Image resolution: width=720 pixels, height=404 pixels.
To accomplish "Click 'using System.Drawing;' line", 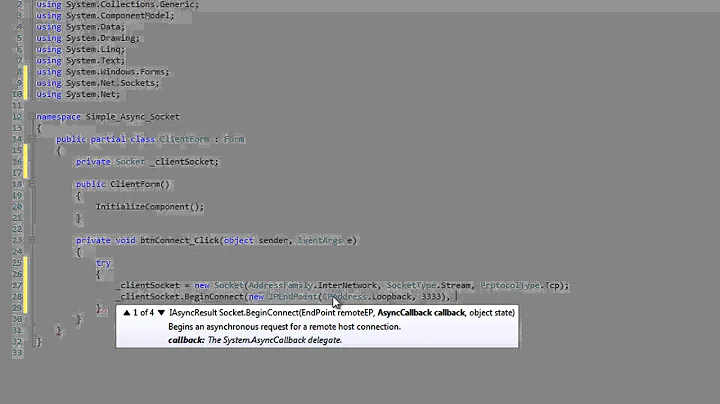I will [88, 38].
